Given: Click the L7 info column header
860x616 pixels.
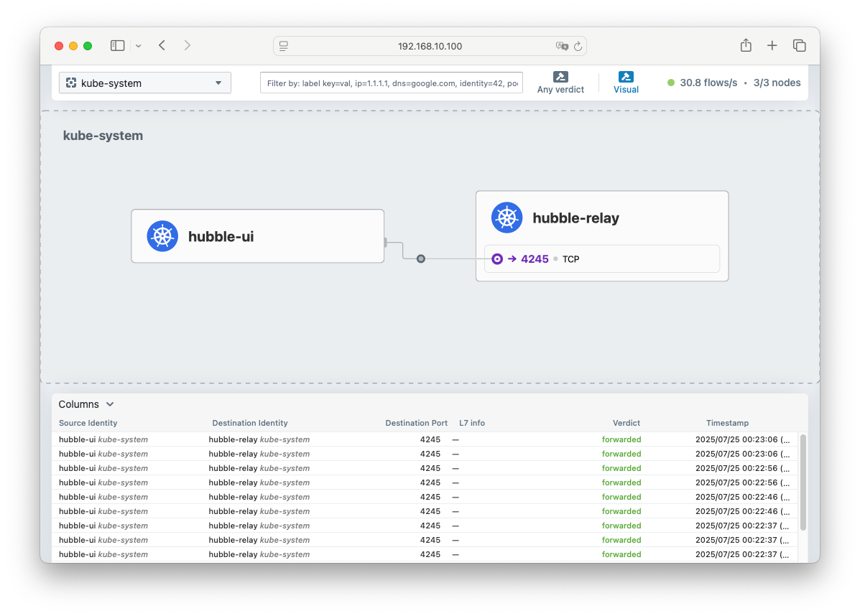Looking at the screenshot, I should [472, 423].
